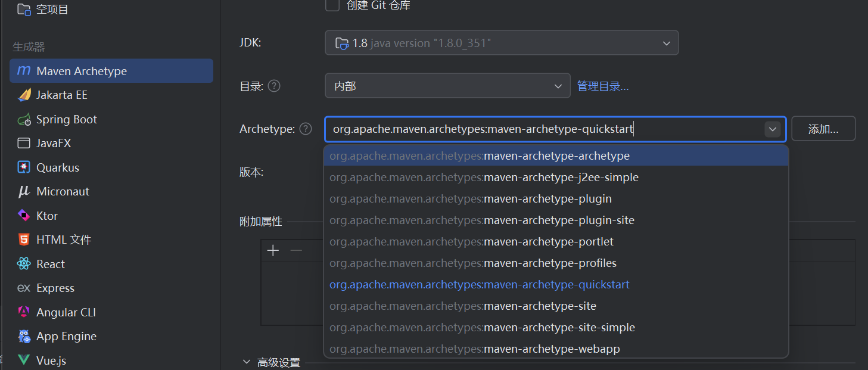Click the 管理目录... link
This screenshot has height=370, width=868.
pyautogui.click(x=603, y=85)
